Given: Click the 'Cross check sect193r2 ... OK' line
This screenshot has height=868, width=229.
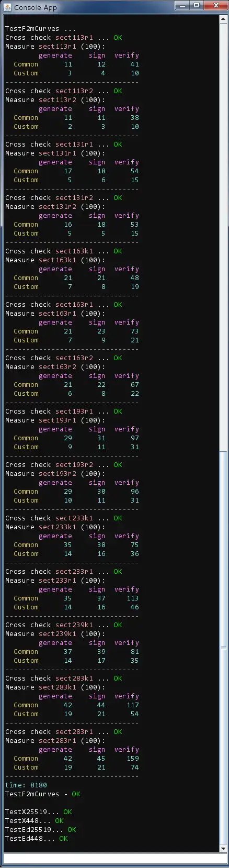Looking at the screenshot, I should point(64,465).
